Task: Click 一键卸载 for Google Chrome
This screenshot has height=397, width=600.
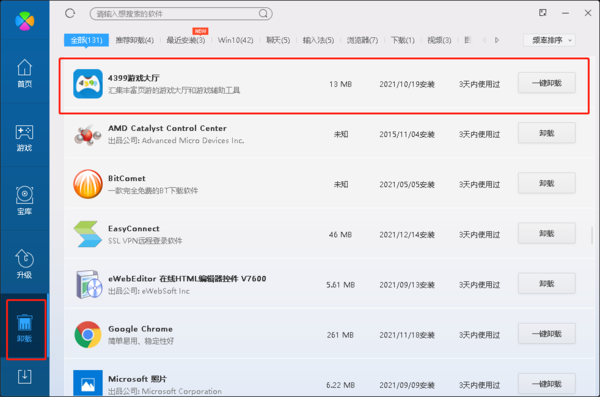Action: point(546,334)
